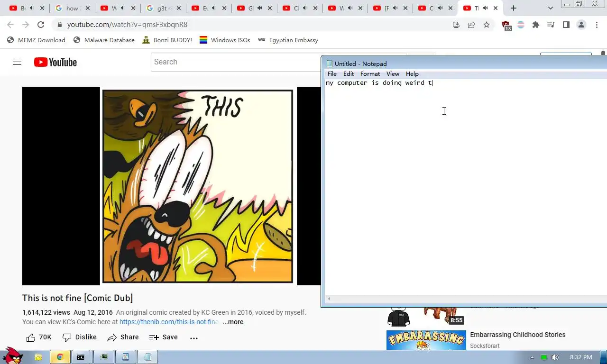607x364 pixels.
Task: Reload the current YouTube page
Action: pos(41,25)
